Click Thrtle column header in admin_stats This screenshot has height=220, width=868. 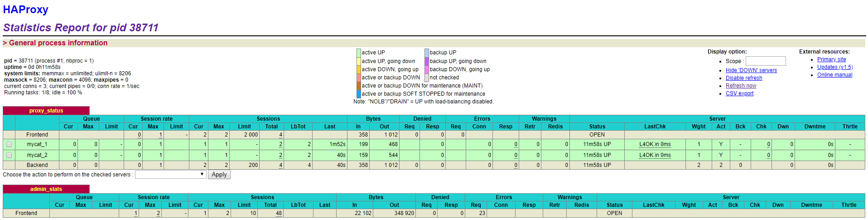(x=849, y=205)
